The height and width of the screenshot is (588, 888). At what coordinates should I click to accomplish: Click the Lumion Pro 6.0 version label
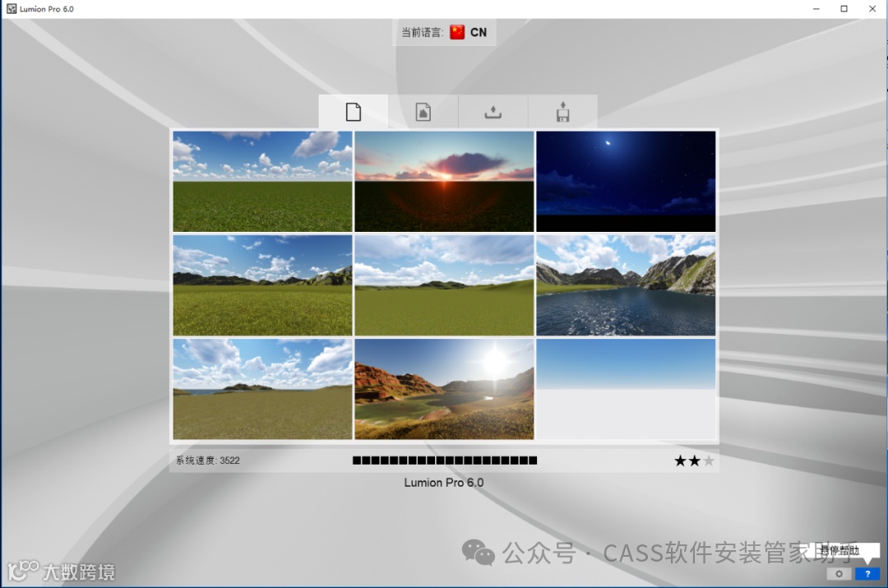pos(444,483)
